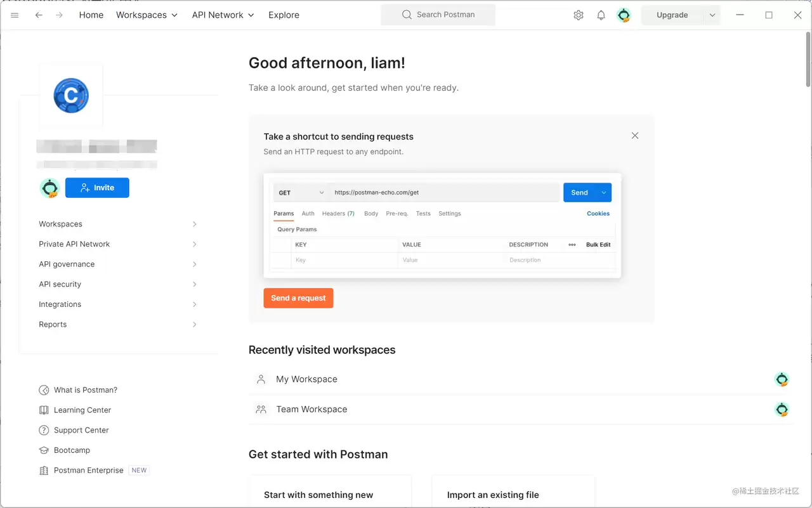
Task: Click the Search Postman field
Action: [x=438, y=15]
